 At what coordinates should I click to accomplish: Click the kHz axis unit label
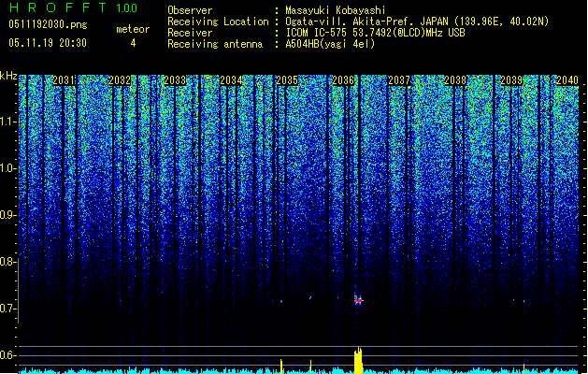8,76
